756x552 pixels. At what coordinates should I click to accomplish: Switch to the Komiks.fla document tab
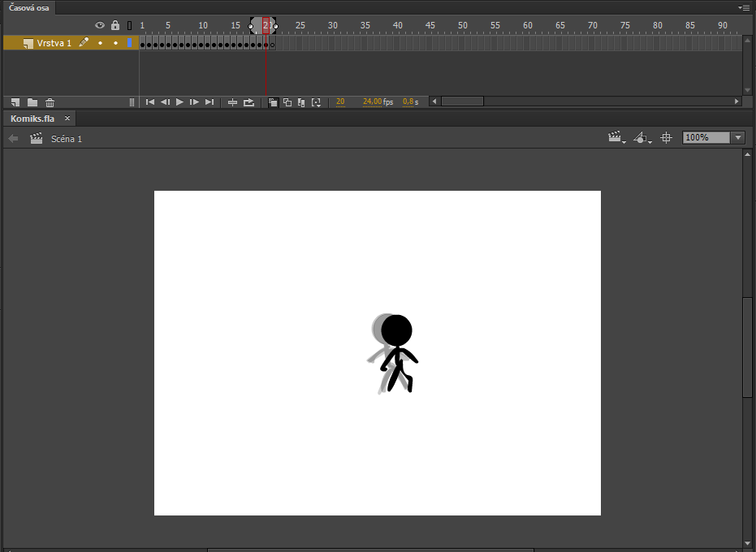click(32, 119)
